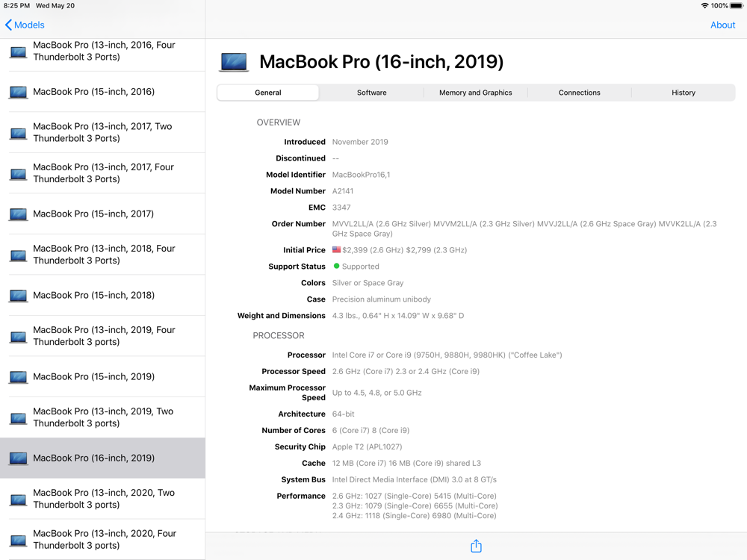Select MacBook Pro (15-inch, 2016) row
This screenshot has height=560, width=747.
pos(102,92)
